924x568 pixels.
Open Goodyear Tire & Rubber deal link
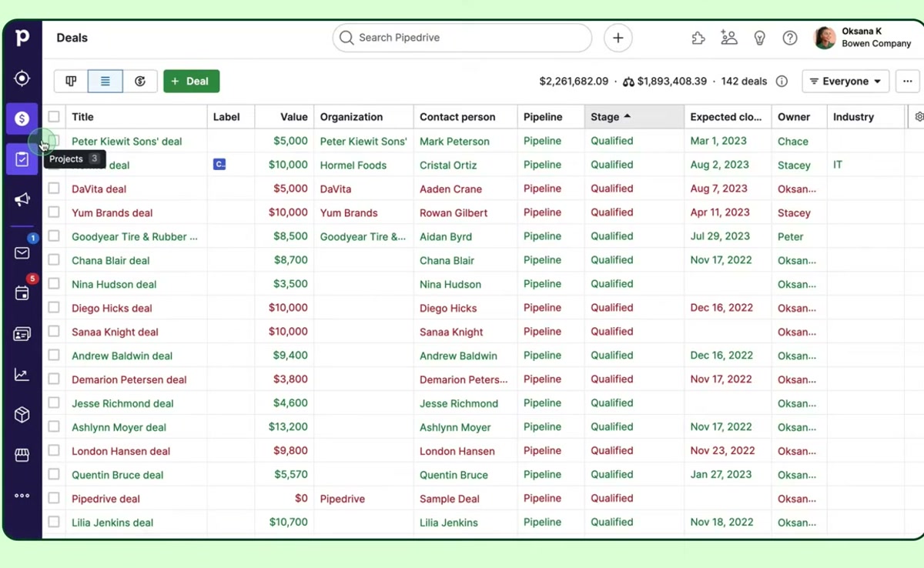(x=135, y=237)
